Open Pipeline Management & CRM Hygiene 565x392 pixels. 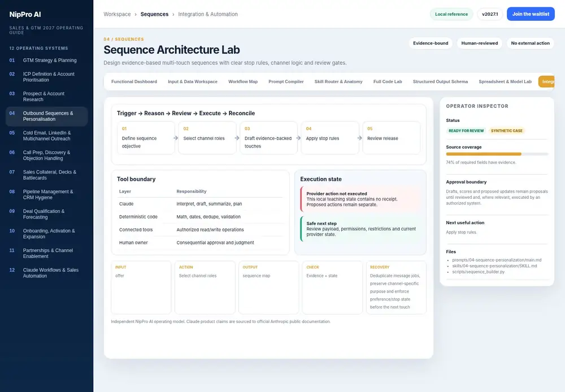coord(46,194)
